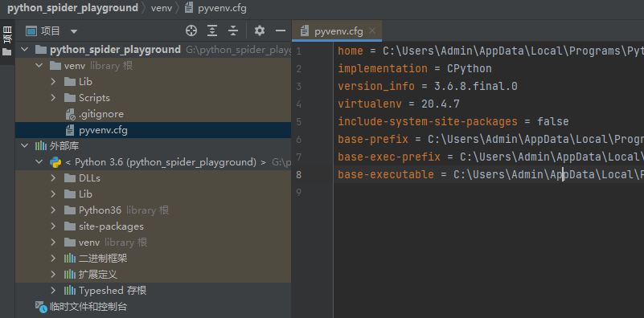Click the Expand All icon in project toolbar
This screenshot has height=318, width=644.
click(x=212, y=31)
